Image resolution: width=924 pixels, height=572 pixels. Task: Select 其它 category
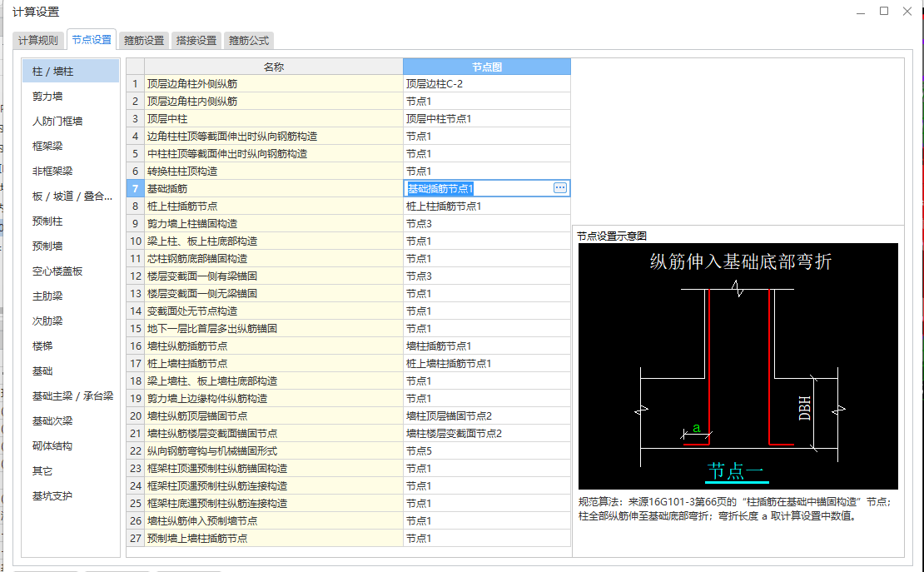pos(71,471)
